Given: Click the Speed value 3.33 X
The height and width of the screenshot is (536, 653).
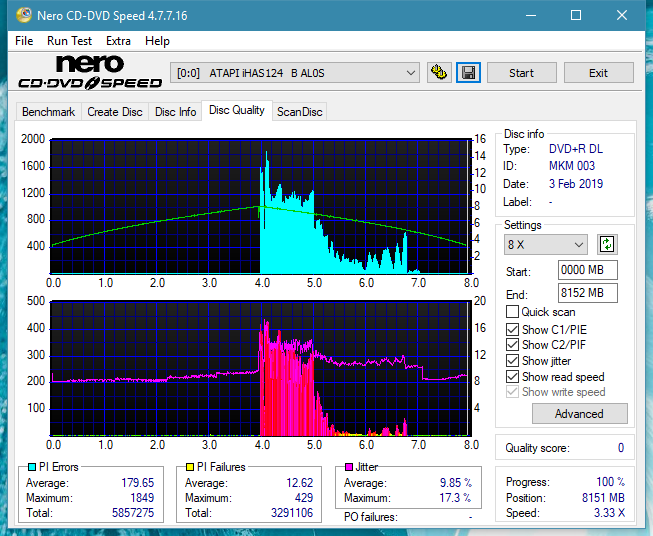Looking at the screenshot, I should pos(609,513).
